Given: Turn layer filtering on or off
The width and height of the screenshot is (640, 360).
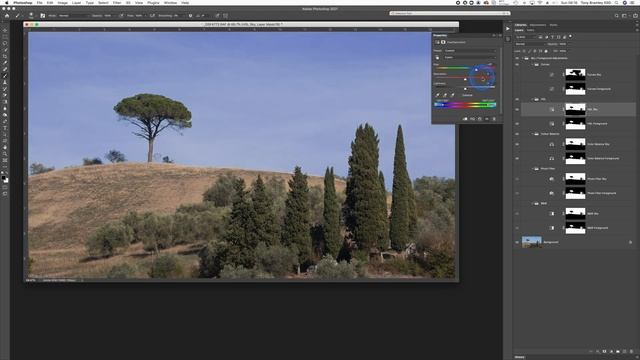Looking at the screenshot, I should pyautogui.click(x=570, y=37).
